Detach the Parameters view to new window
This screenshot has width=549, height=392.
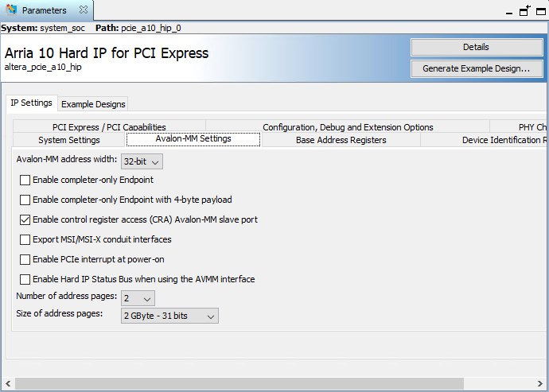[x=524, y=11]
